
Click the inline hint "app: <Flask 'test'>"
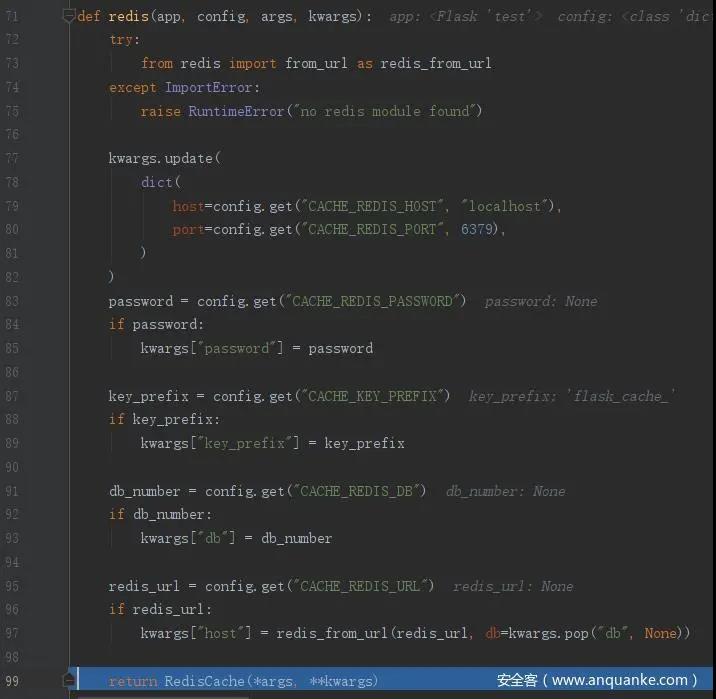(465, 17)
